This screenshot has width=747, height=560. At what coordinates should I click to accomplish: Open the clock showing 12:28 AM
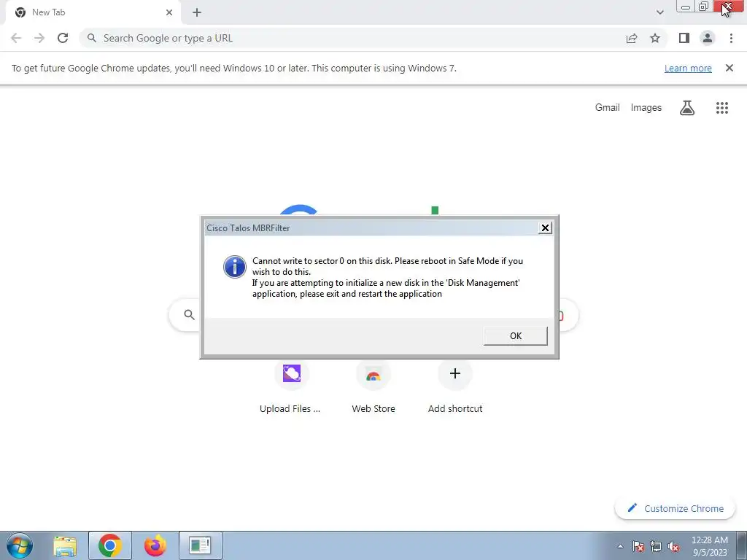(710, 545)
